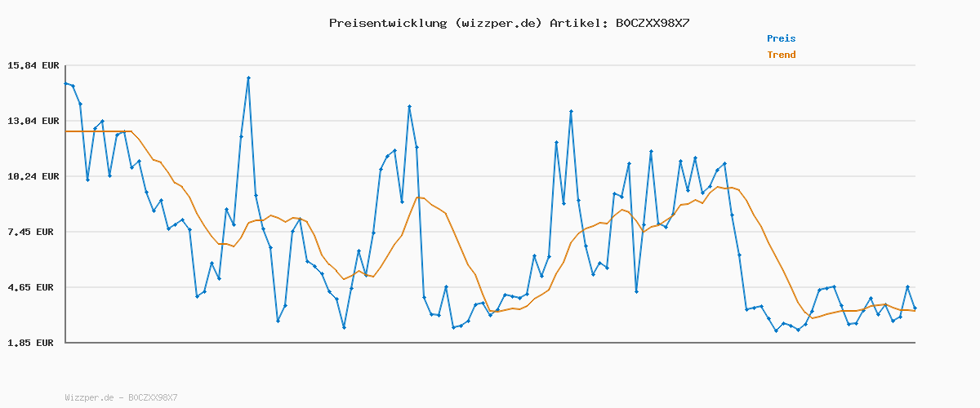980x408 pixels.
Task: Select the 4.65 EUR axis label
Action: coord(33,287)
